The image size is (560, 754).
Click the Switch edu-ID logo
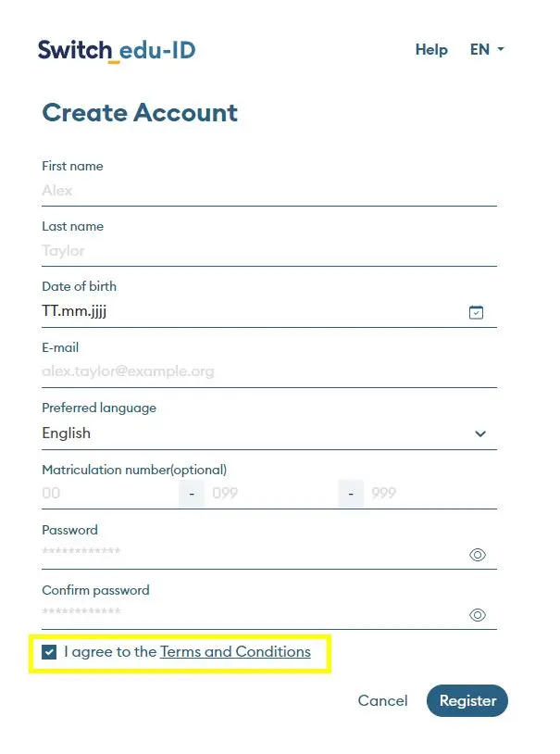pos(117,50)
